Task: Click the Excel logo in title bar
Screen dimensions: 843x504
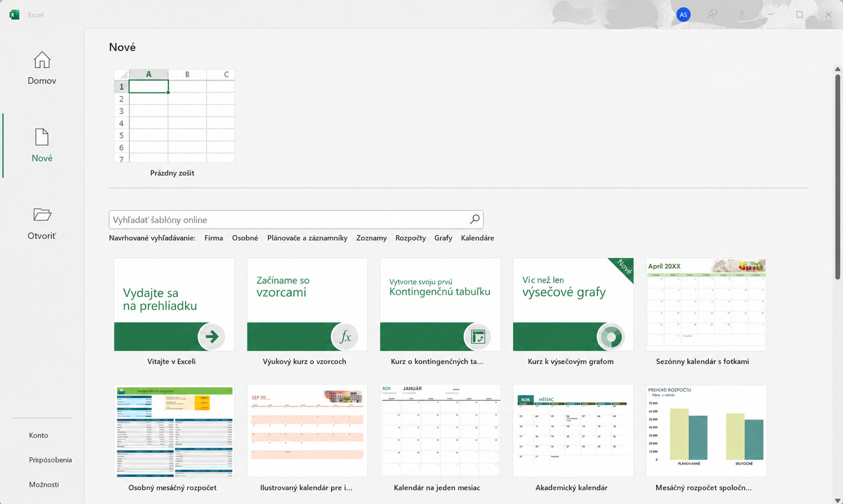Action: click(x=15, y=15)
